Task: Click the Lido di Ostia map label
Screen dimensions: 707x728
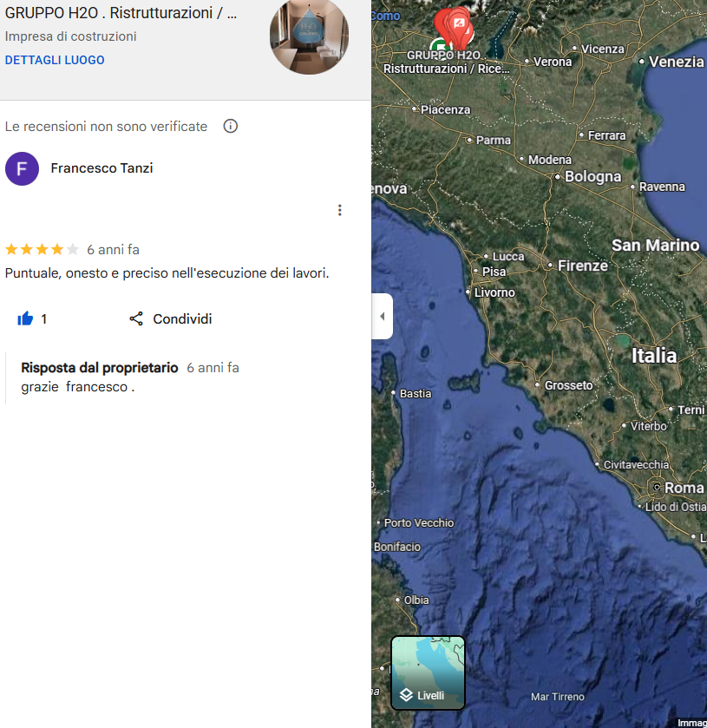Action: (x=676, y=507)
